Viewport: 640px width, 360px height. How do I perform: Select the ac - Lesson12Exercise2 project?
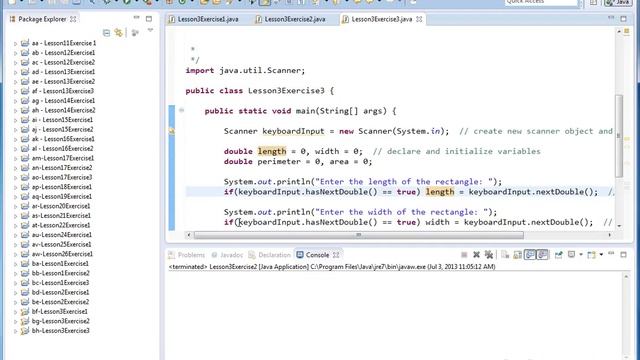[x=58, y=62]
